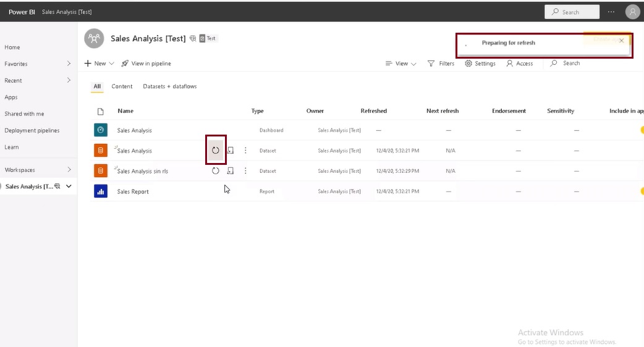The image size is (644, 347).
Task: Open more options for Sales Analysis dataset
Action: pos(245,151)
